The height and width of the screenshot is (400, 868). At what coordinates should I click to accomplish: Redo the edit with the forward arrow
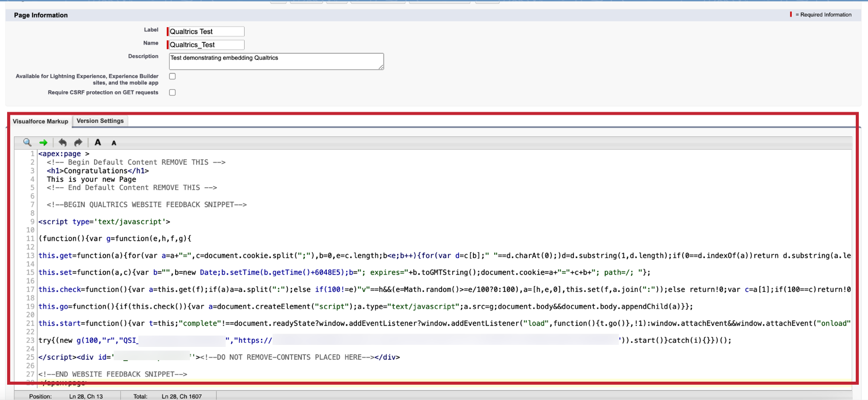click(78, 142)
